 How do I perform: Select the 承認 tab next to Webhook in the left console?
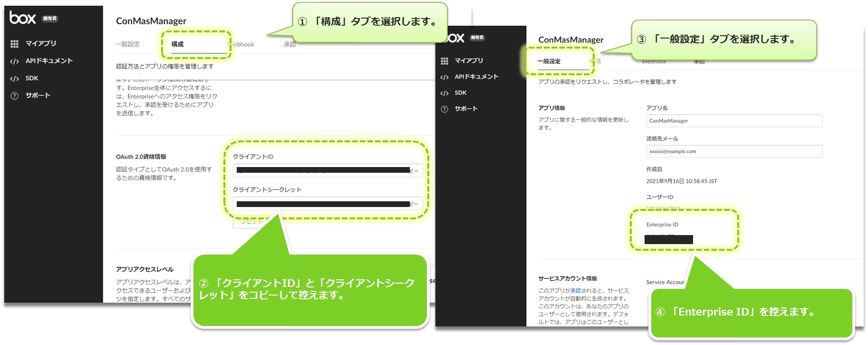[x=289, y=44]
